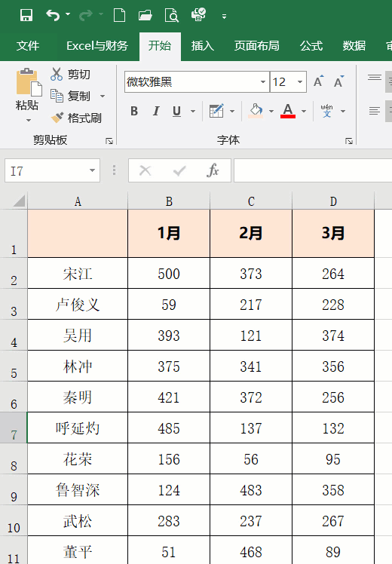
Task: Click the align left lines icon
Action: tap(375, 111)
